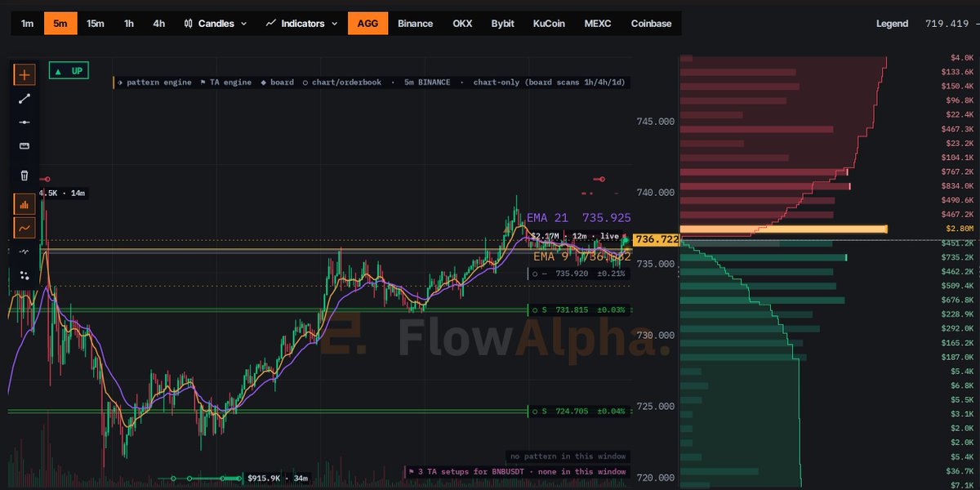Select the KuCoin exchange source
Screen dimensions: 980x490
[x=549, y=24]
